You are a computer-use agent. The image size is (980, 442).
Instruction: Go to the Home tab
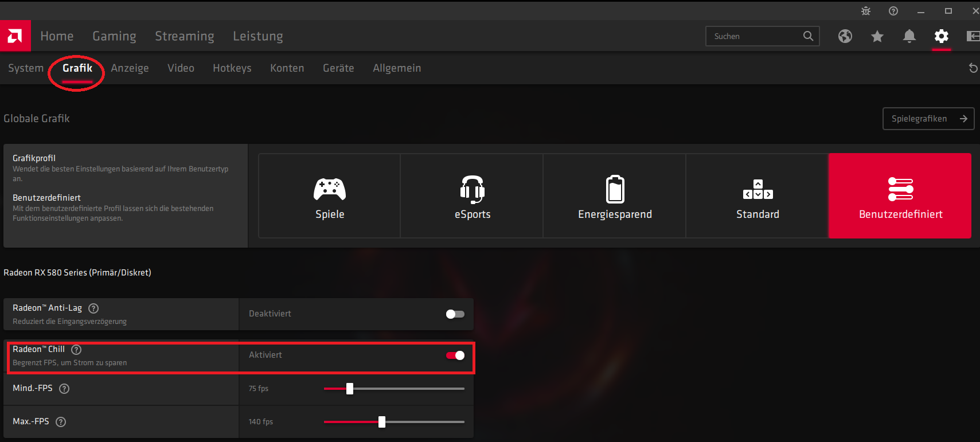coord(57,36)
